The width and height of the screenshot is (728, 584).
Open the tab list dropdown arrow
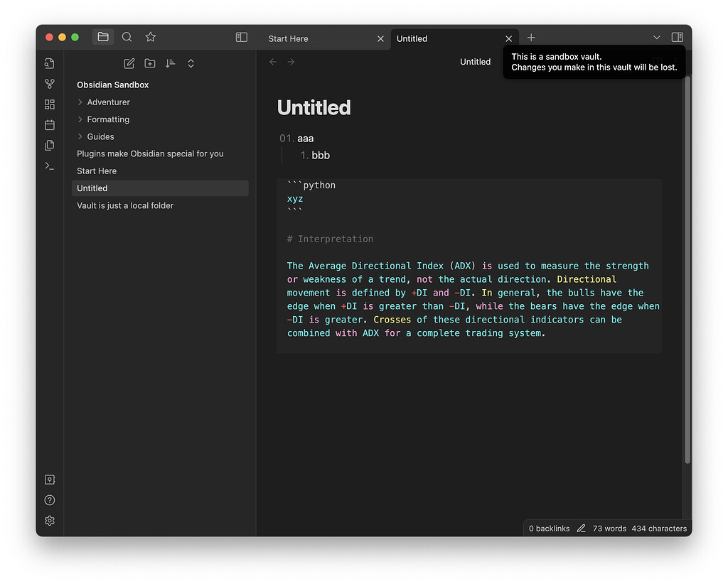point(656,37)
